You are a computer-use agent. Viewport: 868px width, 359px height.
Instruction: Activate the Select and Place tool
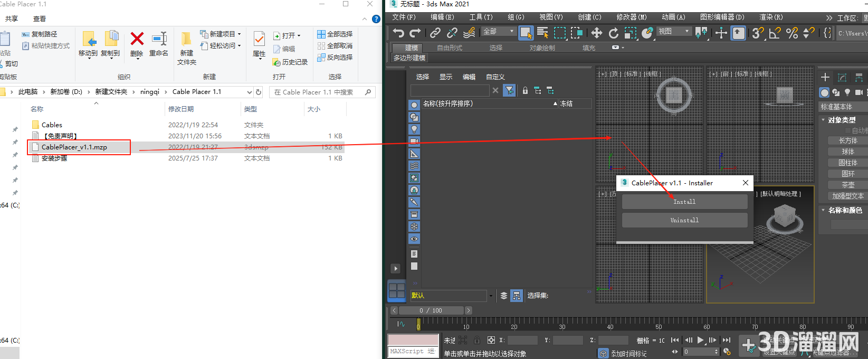click(x=647, y=33)
